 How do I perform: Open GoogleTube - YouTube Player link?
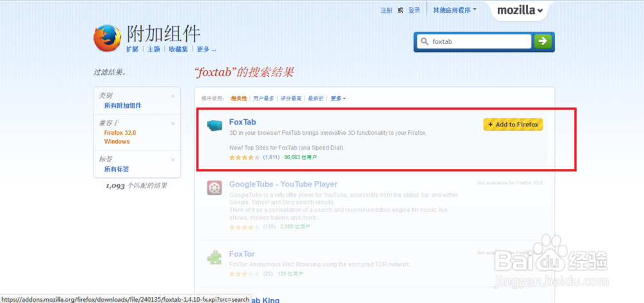pos(283,184)
